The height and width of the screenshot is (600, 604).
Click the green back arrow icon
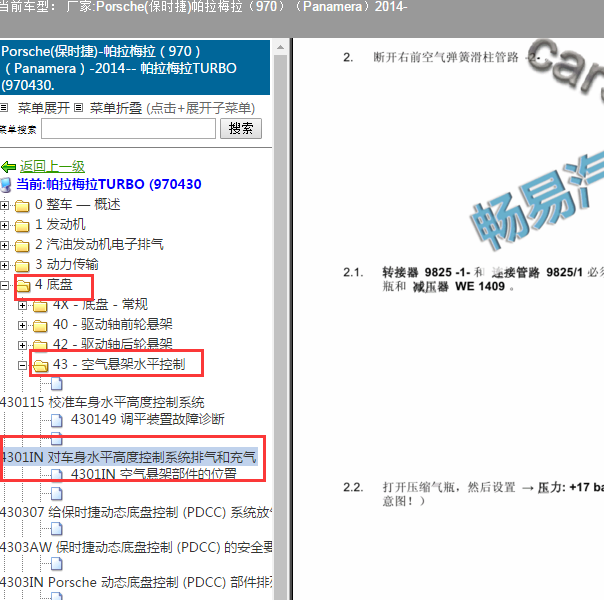pyautogui.click(x=8, y=167)
